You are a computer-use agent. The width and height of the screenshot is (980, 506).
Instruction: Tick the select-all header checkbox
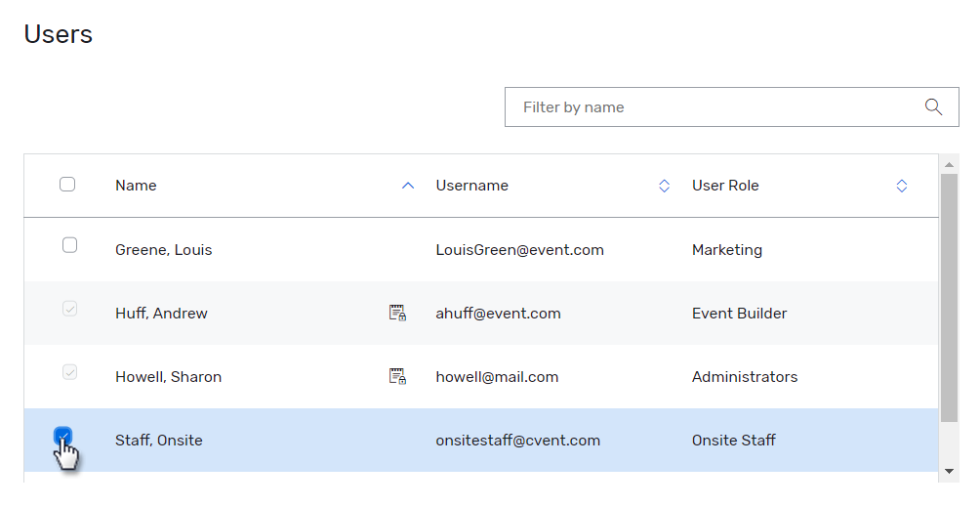pos(67,185)
